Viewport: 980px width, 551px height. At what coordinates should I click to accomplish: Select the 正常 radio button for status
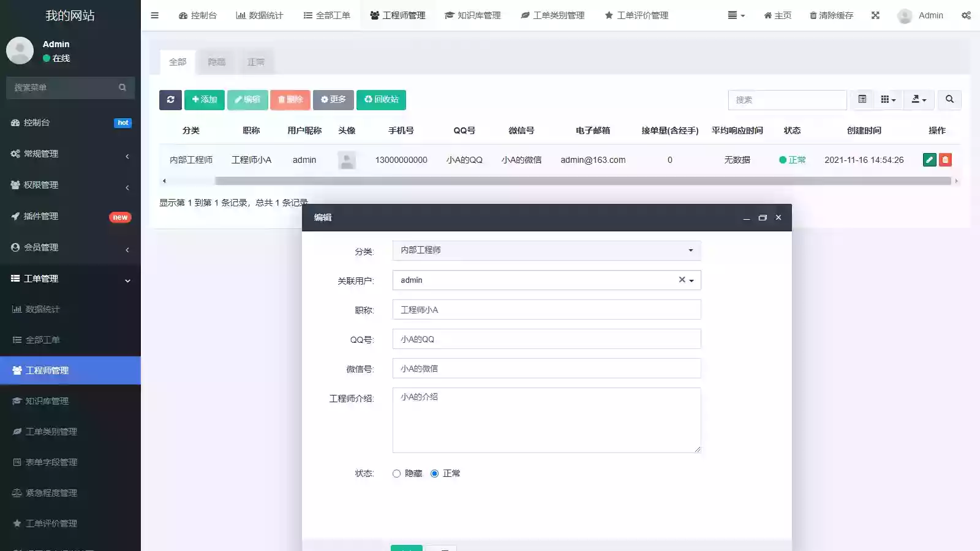coord(435,473)
